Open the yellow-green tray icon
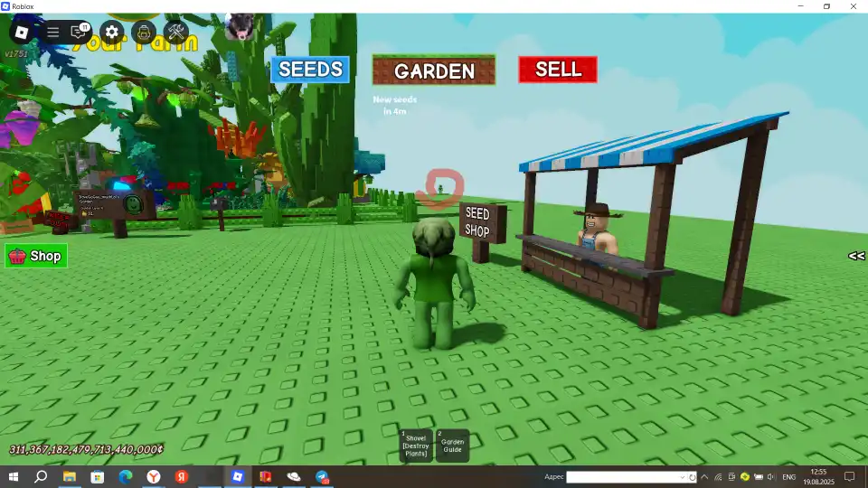Viewport: 868px width, 488px height. pos(745,477)
